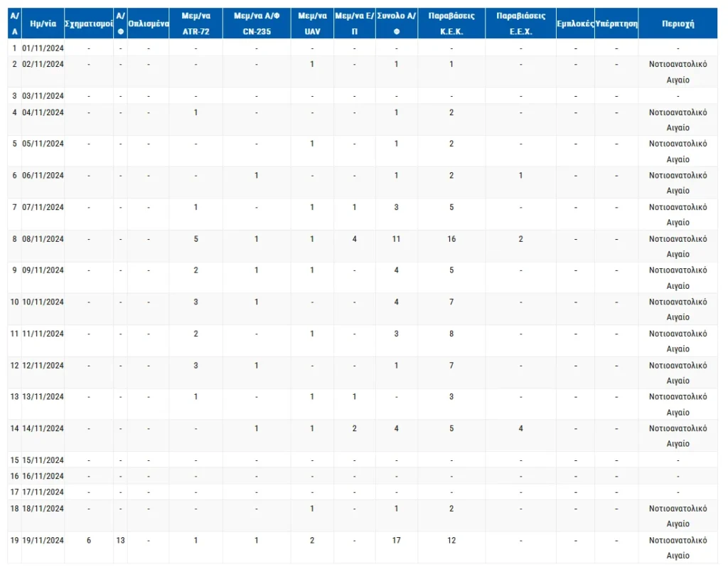
Task: Select the "Σχηματισμοί" column header
Action: 89,23
